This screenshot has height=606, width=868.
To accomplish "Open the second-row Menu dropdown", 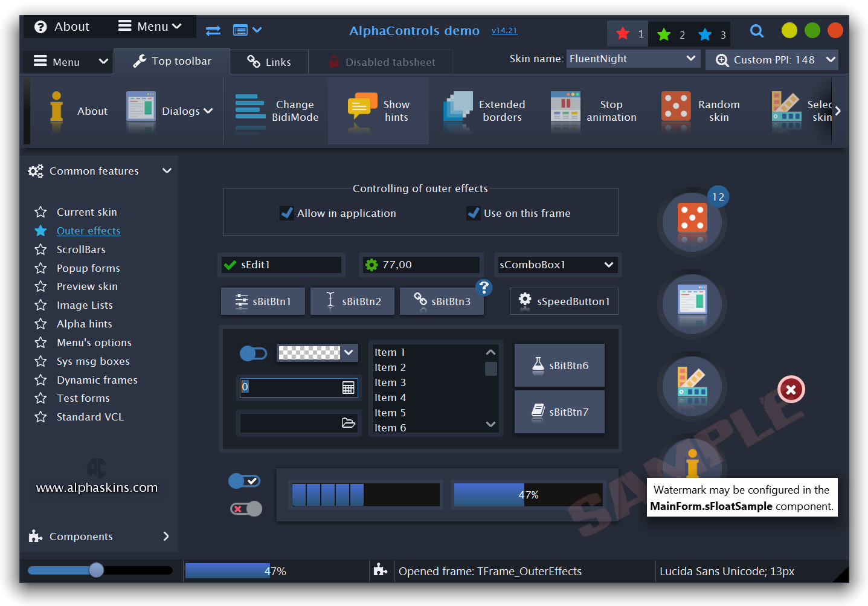I will 70,62.
